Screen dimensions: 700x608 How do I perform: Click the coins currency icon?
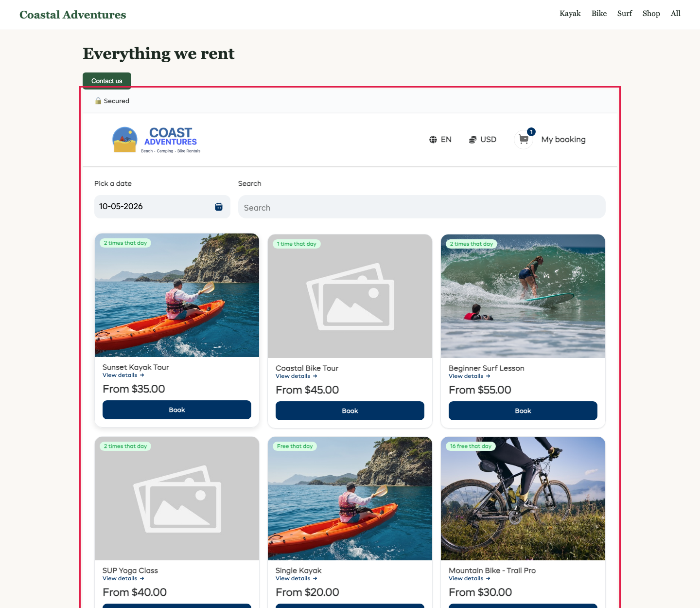(x=472, y=140)
